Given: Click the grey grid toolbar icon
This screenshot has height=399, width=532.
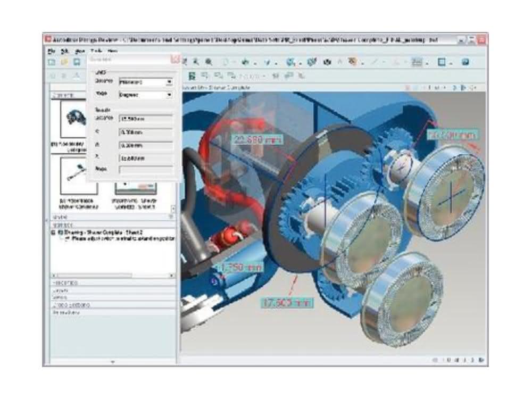Looking at the screenshot, I should coord(417,62).
